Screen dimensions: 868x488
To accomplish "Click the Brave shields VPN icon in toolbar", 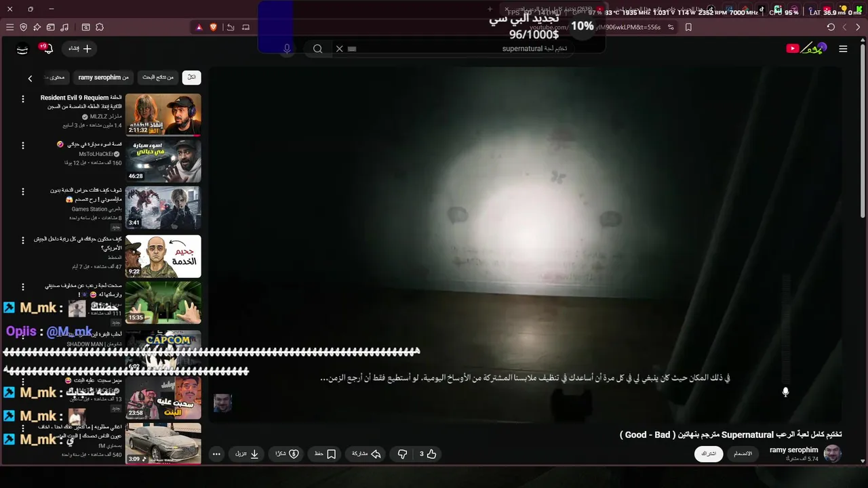I will tap(23, 27).
